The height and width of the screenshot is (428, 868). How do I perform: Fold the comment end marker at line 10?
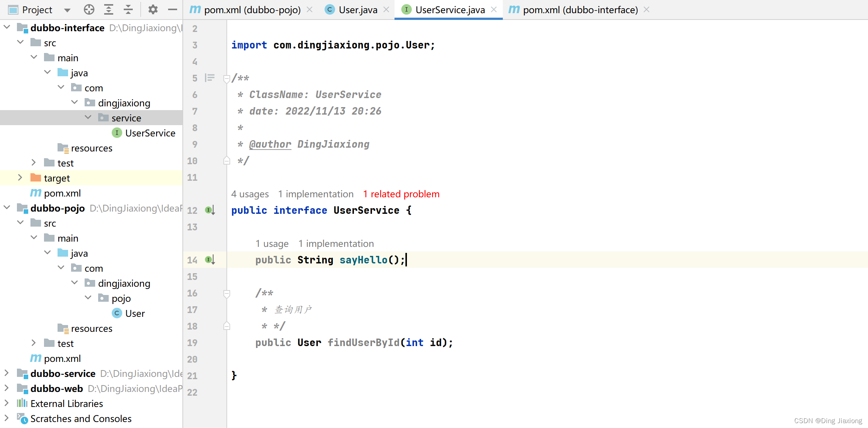point(227,160)
